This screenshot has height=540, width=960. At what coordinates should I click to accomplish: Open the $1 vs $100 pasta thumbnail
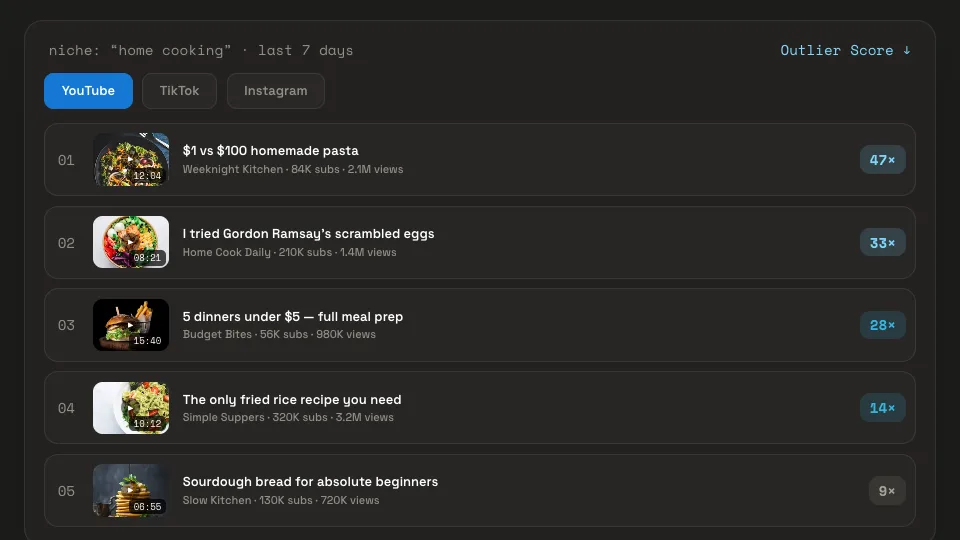pos(131,160)
